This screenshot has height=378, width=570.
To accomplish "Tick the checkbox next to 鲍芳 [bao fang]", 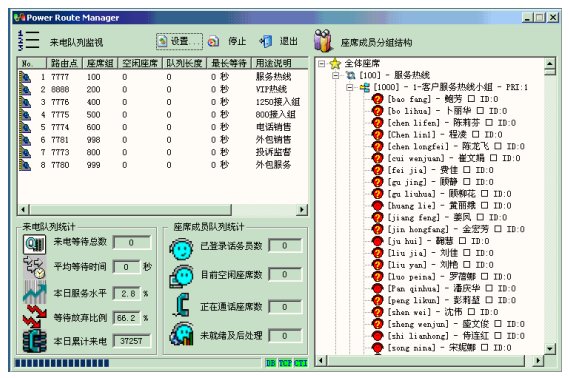I will (471, 98).
